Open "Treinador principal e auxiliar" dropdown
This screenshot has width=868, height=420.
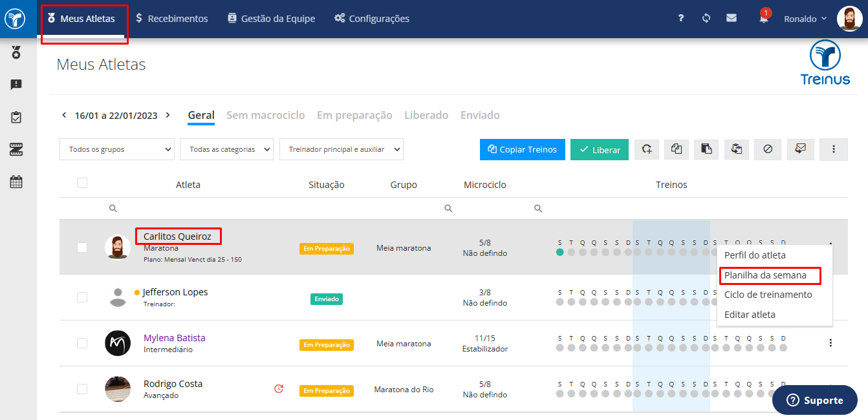click(x=342, y=149)
